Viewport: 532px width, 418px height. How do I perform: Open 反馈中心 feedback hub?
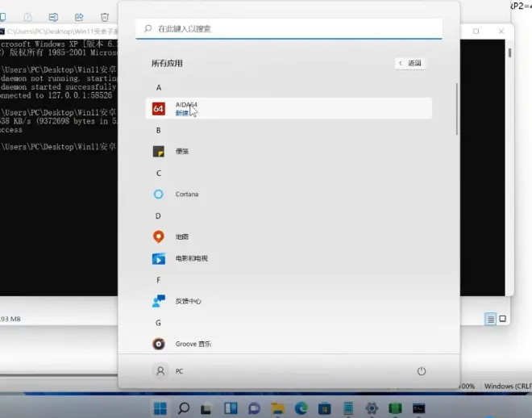pyautogui.click(x=289, y=301)
